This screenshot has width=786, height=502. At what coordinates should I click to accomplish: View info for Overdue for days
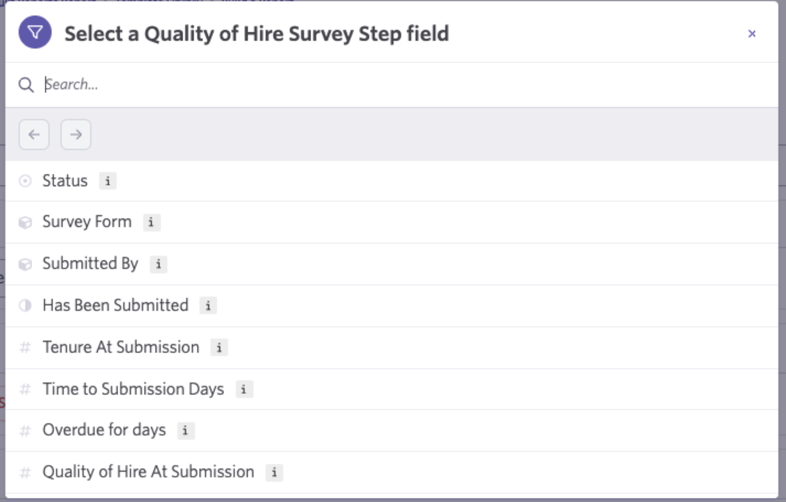(x=185, y=430)
